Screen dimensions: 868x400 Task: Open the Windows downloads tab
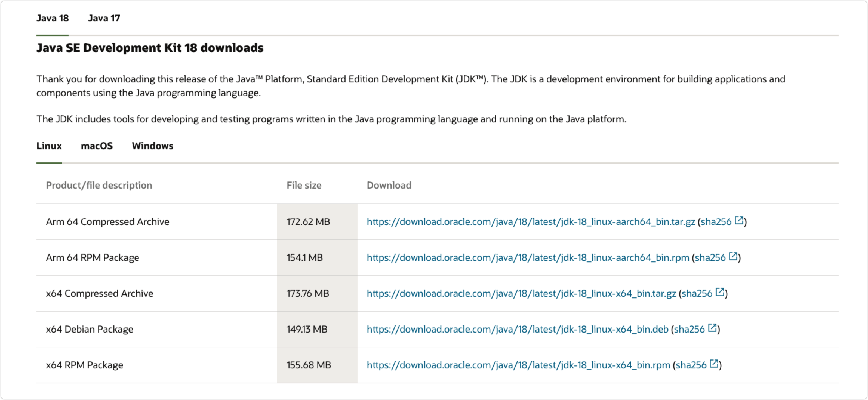click(152, 146)
